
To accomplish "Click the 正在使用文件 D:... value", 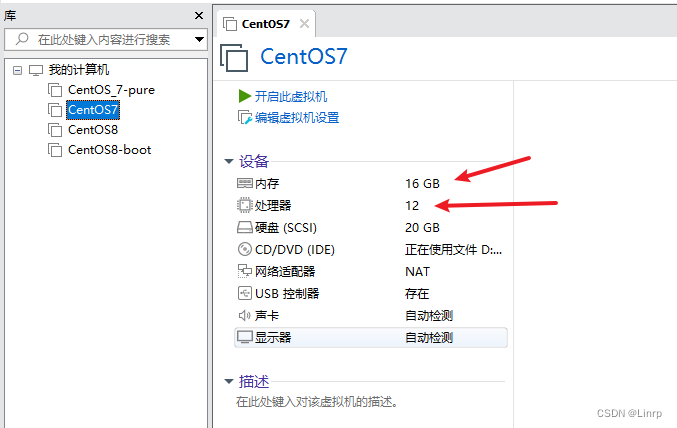I will (453, 250).
